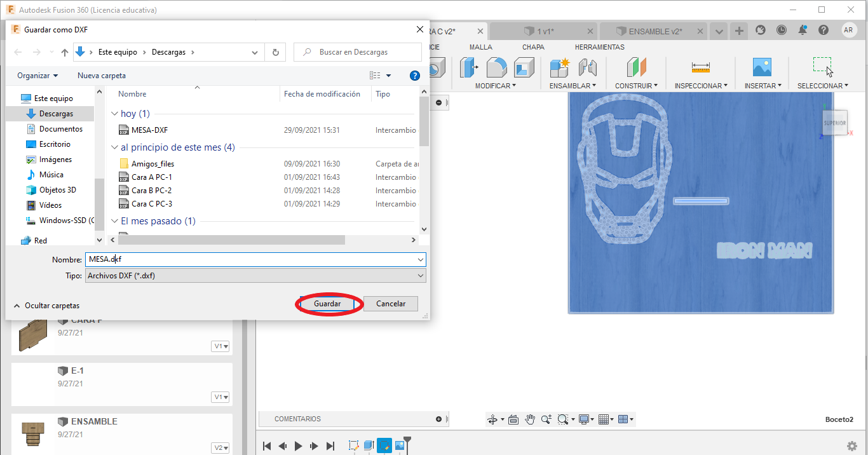Click the Insert image icon in INSERTAR

(762, 67)
